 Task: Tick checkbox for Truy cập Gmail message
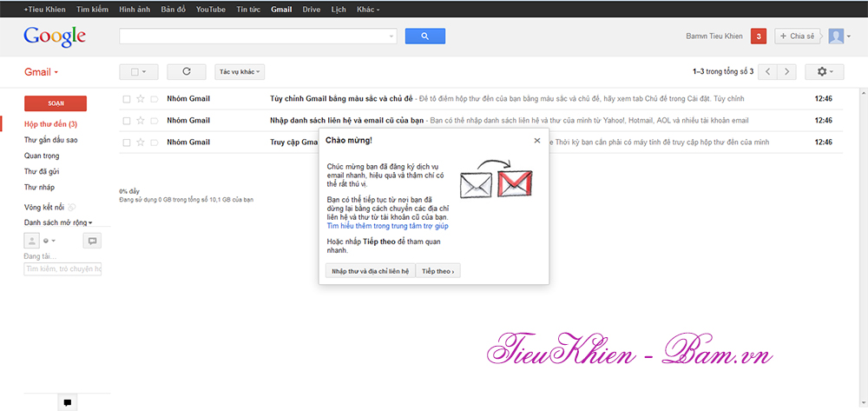(x=127, y=143)
